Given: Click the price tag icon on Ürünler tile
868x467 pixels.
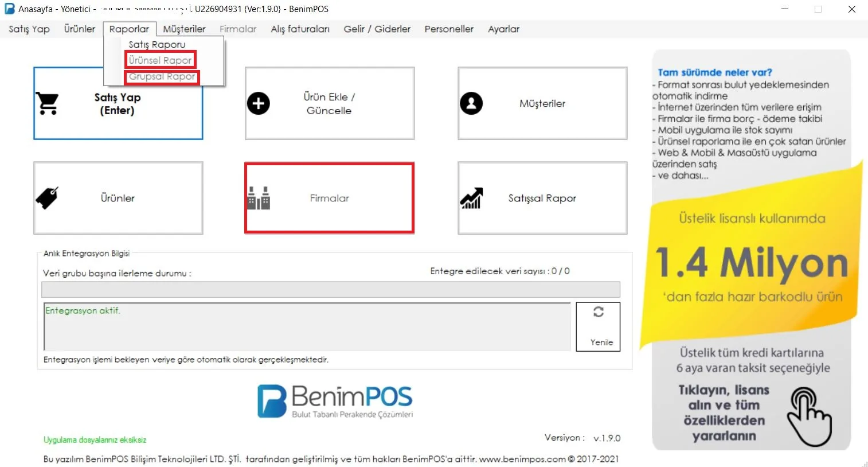Looking at the screenshot, I should (47, 198).
